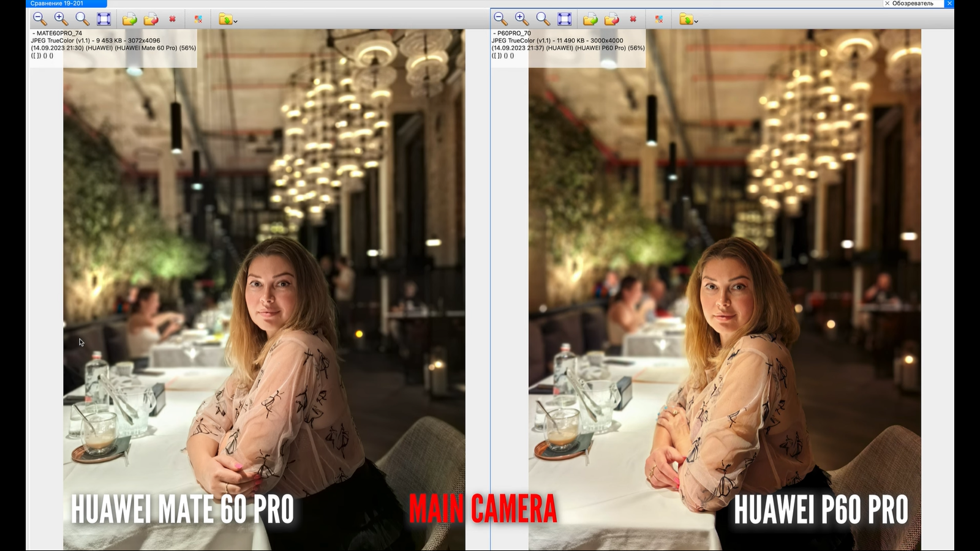Move right image to folder (red arrow)
This screenshot has width=980, height=551.
coord(611,20)
